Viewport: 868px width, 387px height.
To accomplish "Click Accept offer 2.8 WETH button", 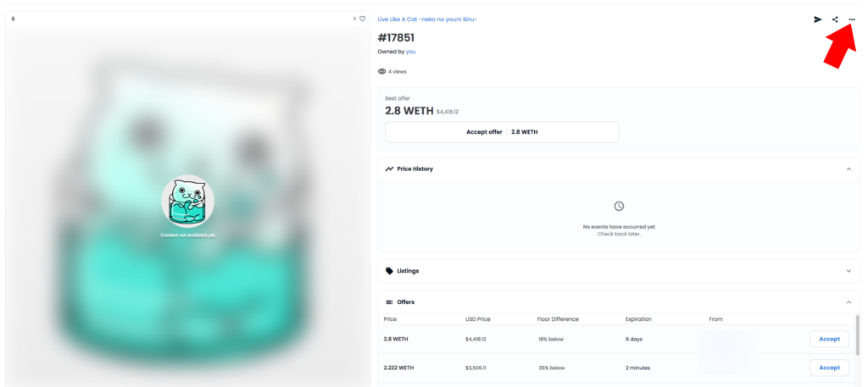I will point(502,132).
